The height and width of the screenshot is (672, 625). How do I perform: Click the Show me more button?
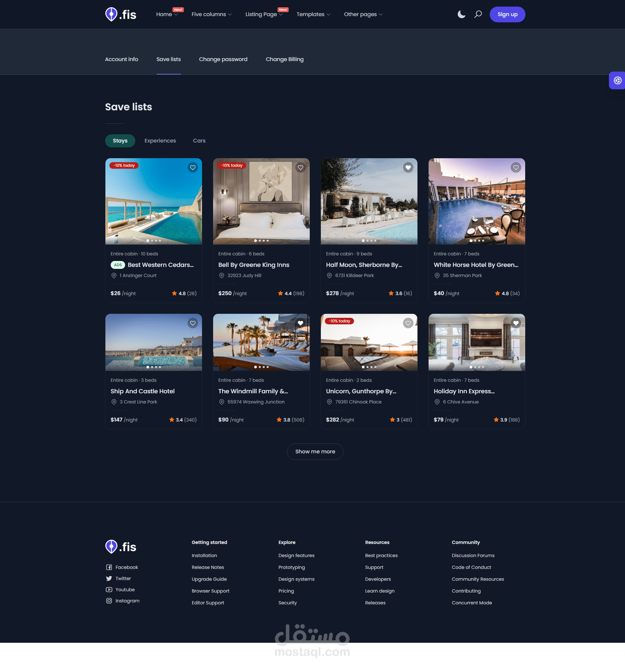315,452
